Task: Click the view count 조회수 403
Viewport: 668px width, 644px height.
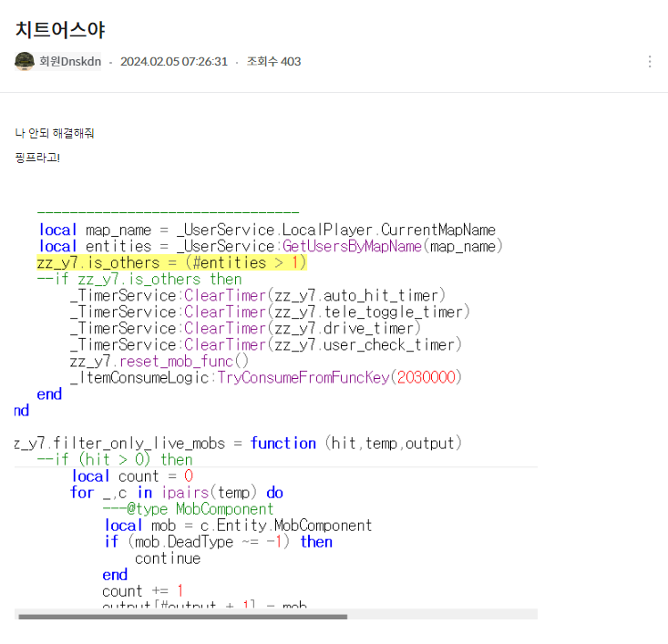Action: click(273, 62)
